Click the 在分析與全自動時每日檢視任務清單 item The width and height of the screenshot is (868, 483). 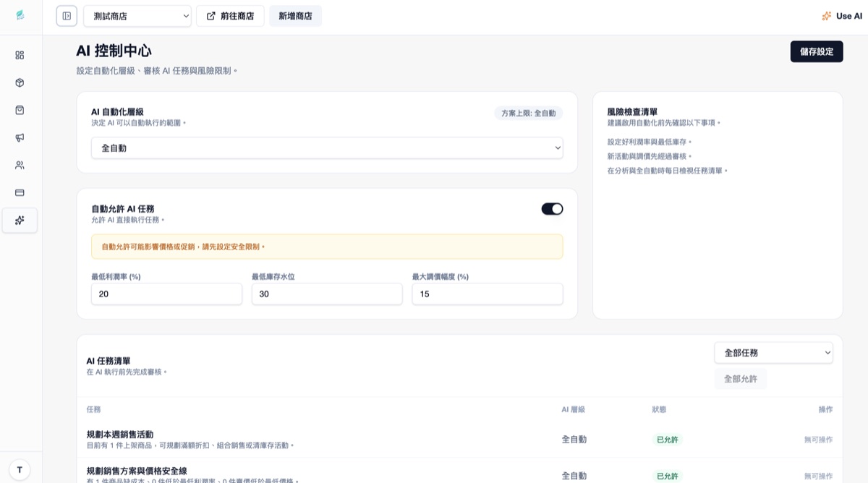coord(668,171)
